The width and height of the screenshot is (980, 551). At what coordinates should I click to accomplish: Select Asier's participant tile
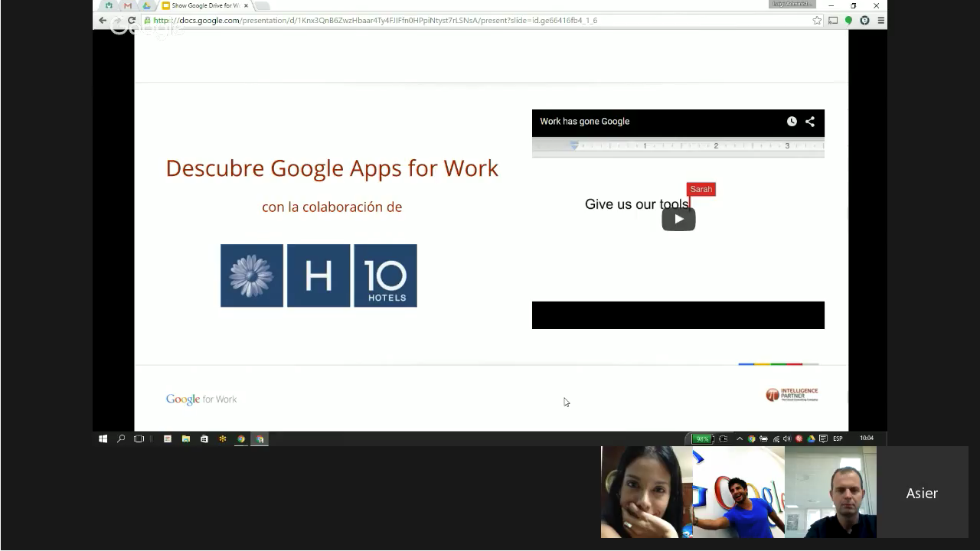click(922, 493)
